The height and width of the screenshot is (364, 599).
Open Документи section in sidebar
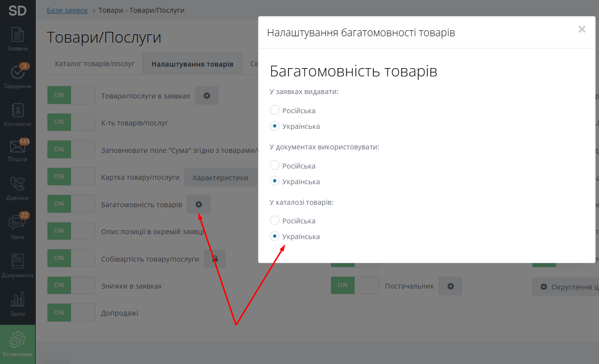pyautogui.click(x=18, y=266)
